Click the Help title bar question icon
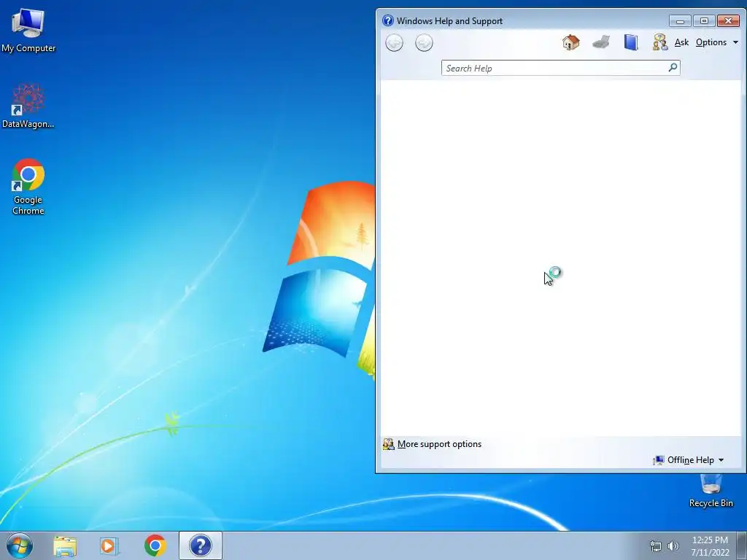This screenshot has height=560, width=747. pyautogui.click(x=388, y=21)
